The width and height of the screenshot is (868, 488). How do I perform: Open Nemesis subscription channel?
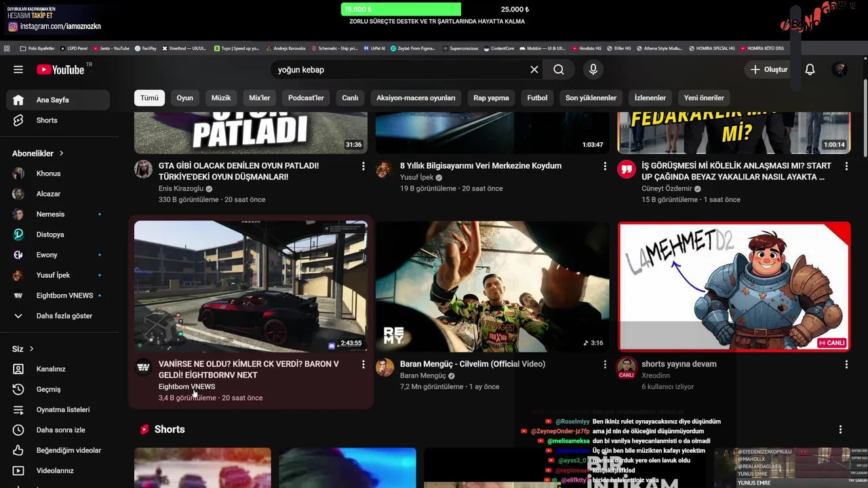58,214
